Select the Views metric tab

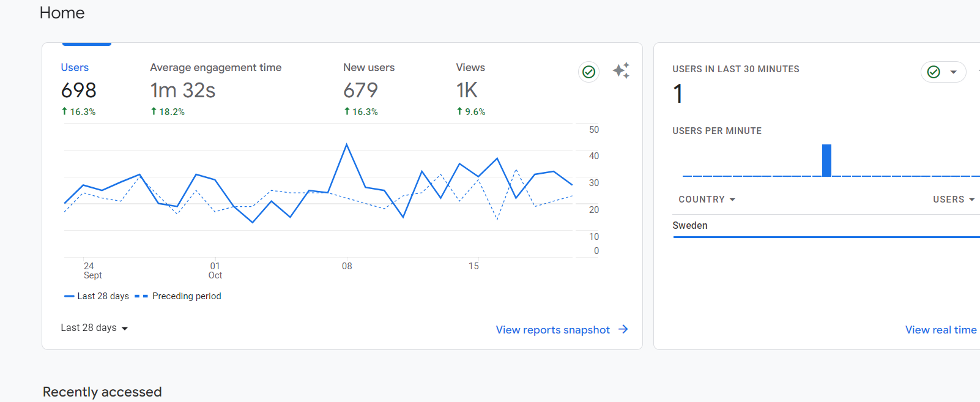[470, 88]
